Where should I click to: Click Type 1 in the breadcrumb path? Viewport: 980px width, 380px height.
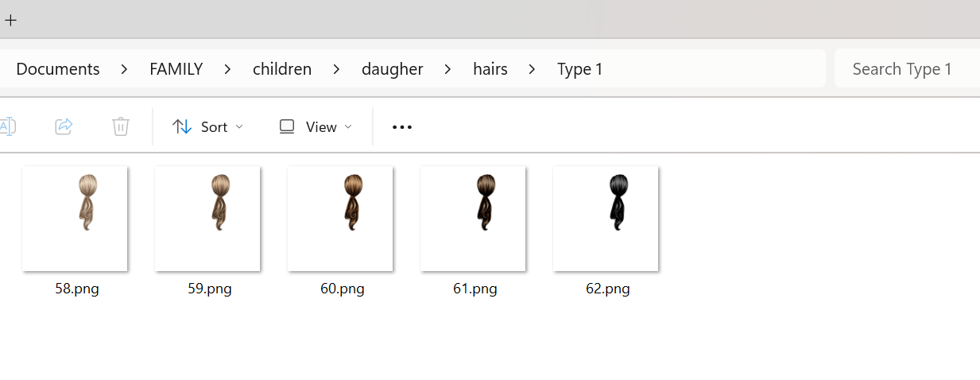tap(580, 69)
